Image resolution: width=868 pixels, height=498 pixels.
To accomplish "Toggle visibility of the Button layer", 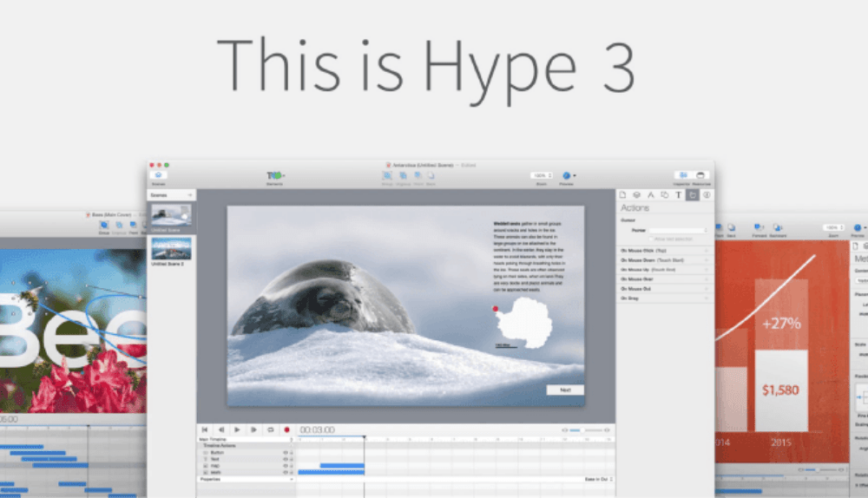I will click(286, 453).
